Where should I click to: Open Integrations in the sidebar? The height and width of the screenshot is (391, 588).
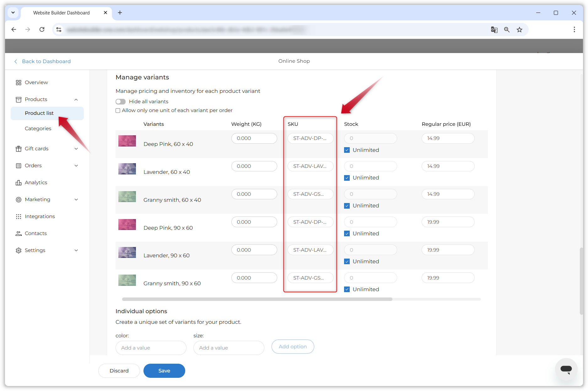pyautogui.click(x=40, y=217)
